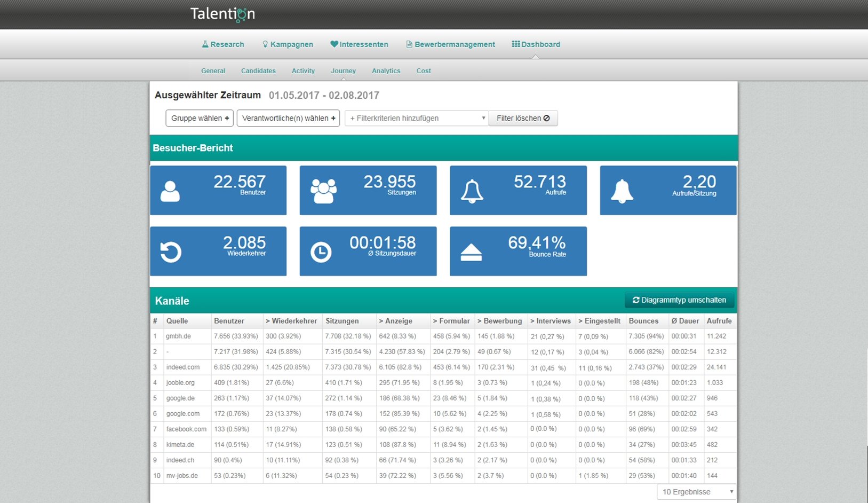Click the 69,41% Bounce Rate value

pos(537,242)
